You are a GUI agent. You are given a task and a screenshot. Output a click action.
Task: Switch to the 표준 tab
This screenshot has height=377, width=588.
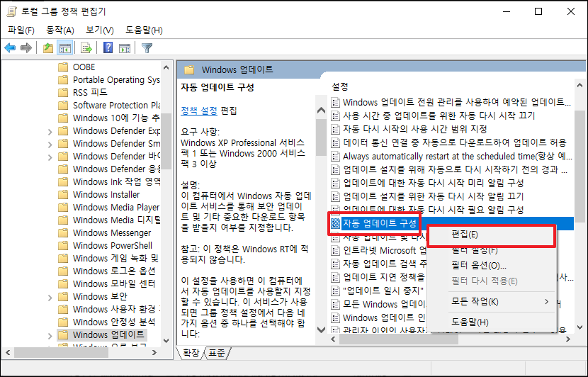click(x=217, y=353)
